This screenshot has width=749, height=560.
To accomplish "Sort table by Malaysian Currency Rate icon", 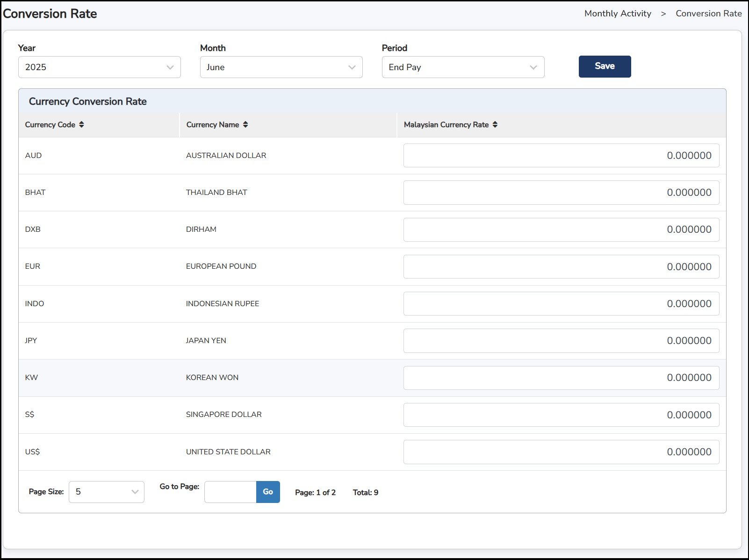I will [495, 124].
